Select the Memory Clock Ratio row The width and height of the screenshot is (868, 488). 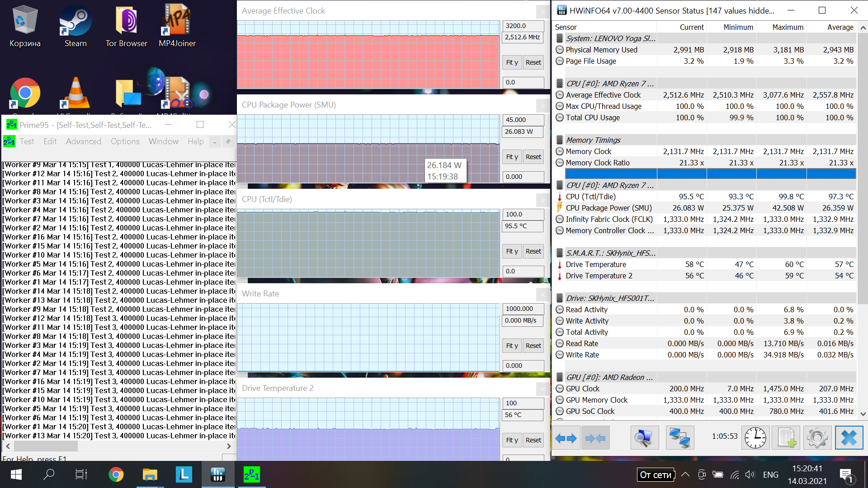coord(705,163)
